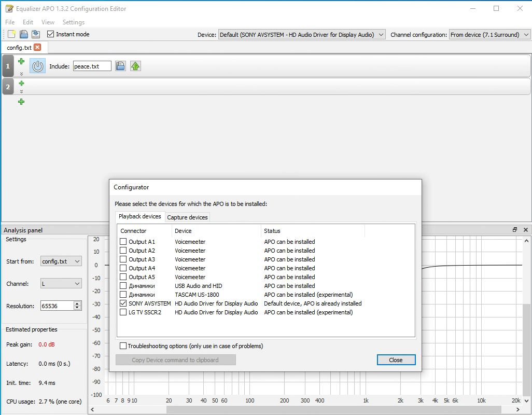Switch to the Capture devices tab

coord(187,217)
